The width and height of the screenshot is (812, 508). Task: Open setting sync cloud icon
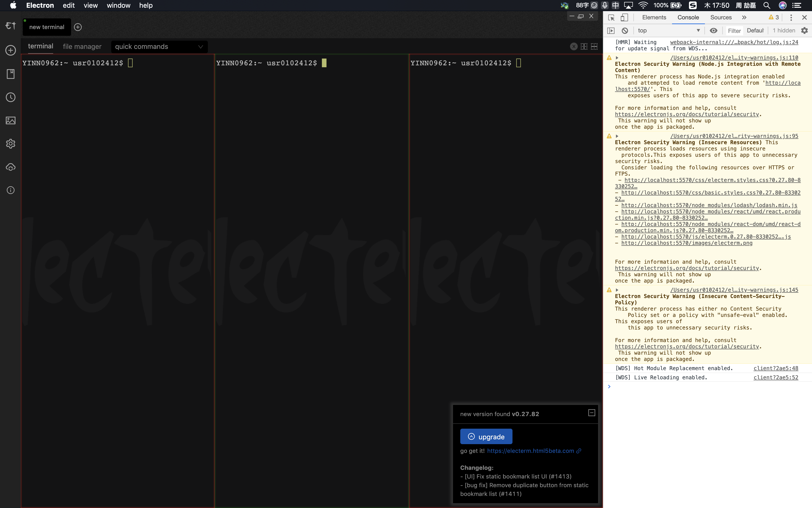10,167
